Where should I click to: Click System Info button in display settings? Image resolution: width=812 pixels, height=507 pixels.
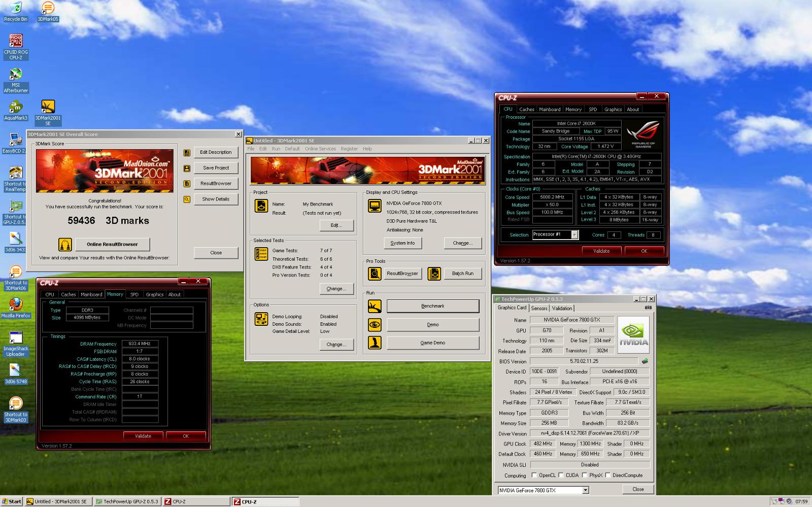click(402, 243)
